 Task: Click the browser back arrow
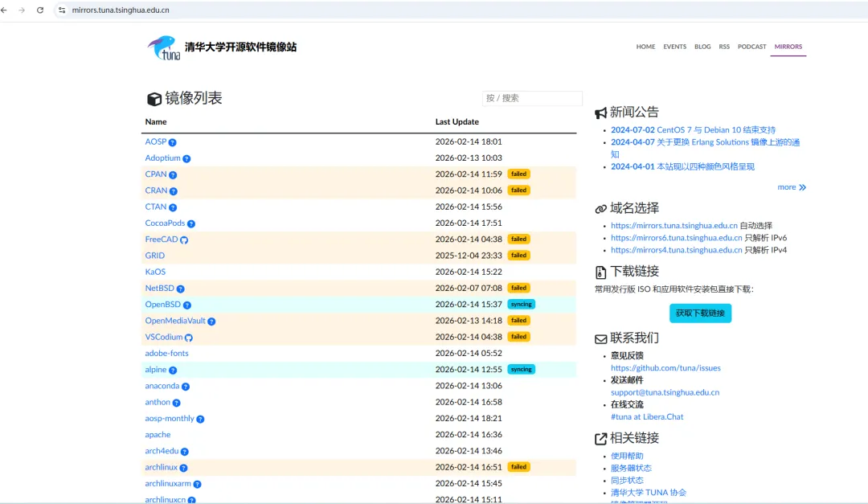[5, 10]
